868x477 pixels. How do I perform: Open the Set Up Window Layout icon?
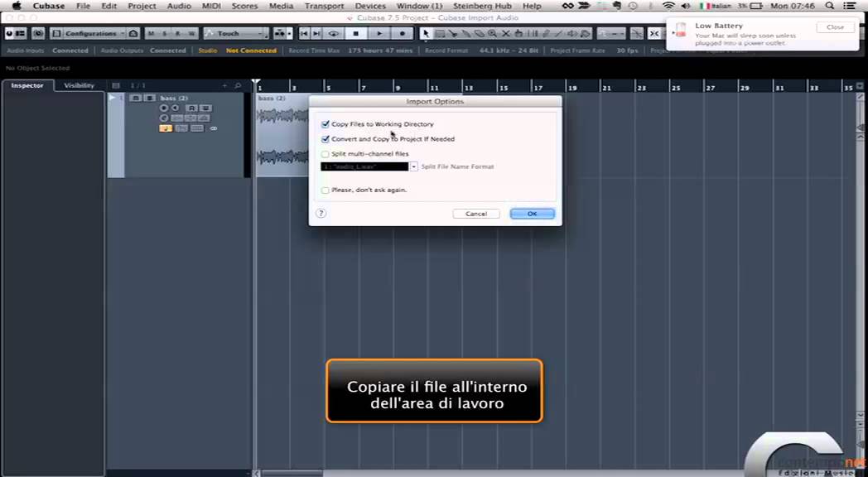pos(20,34)
